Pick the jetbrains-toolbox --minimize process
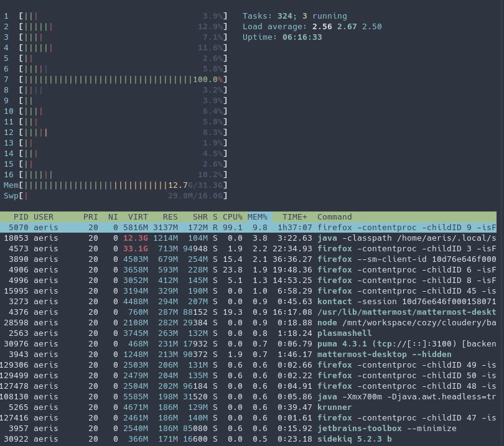 point(249,429)
